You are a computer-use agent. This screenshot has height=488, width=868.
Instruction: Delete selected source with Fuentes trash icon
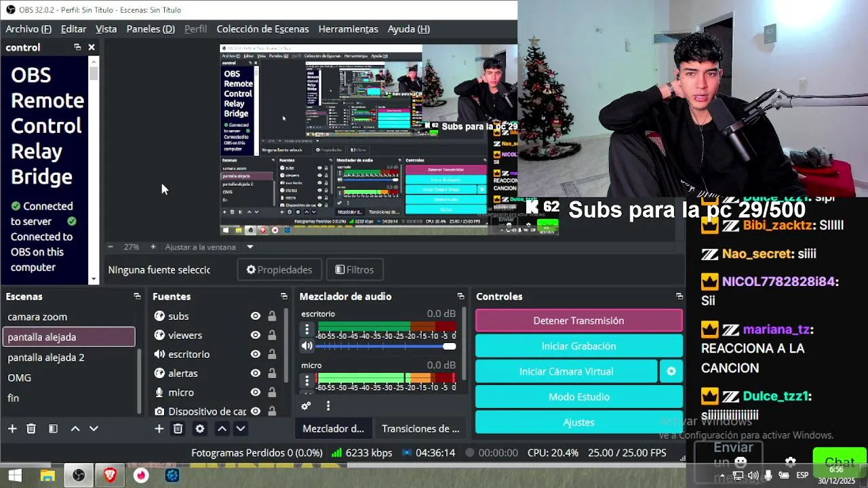tap(178, 428)
